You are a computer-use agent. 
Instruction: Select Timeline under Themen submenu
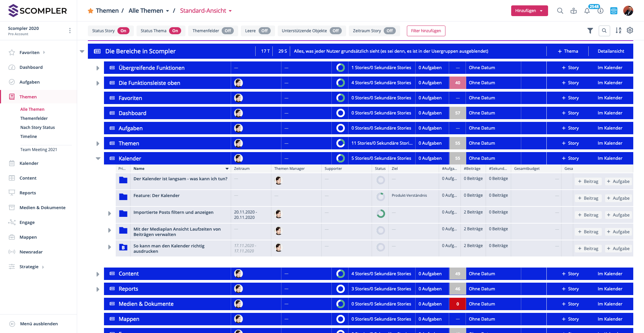coord(29,137)
